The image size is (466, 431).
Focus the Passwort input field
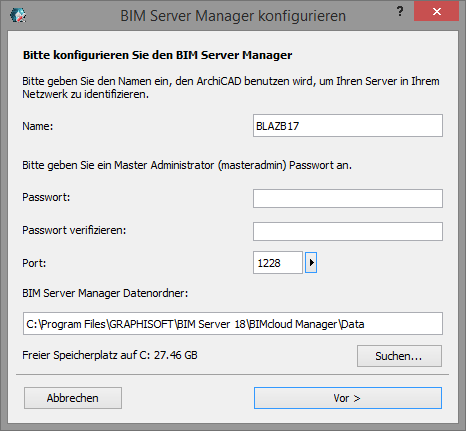click(348, 198)
